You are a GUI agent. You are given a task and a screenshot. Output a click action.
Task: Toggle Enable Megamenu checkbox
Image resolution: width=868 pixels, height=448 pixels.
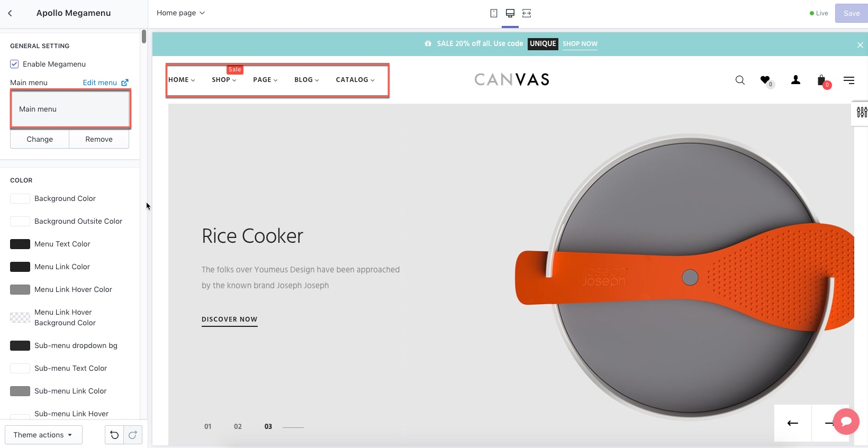[x=14, y=64]
